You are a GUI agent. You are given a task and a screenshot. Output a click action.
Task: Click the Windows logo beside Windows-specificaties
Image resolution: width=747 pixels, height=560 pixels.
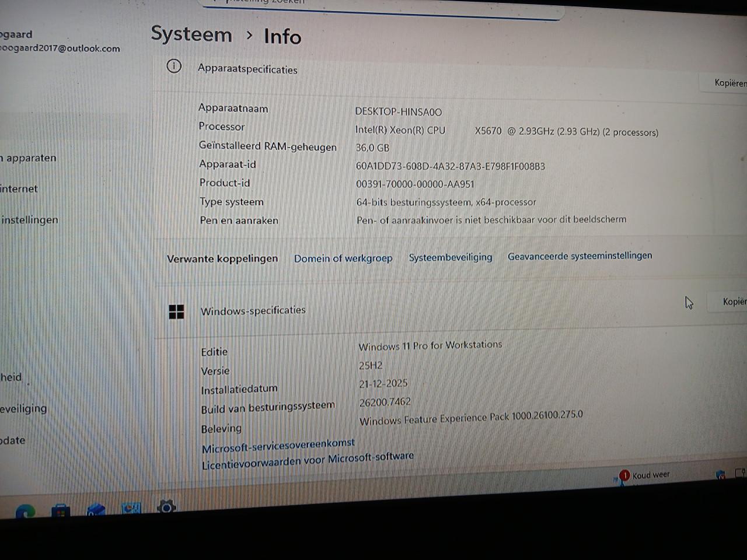[x=176, y=311]
